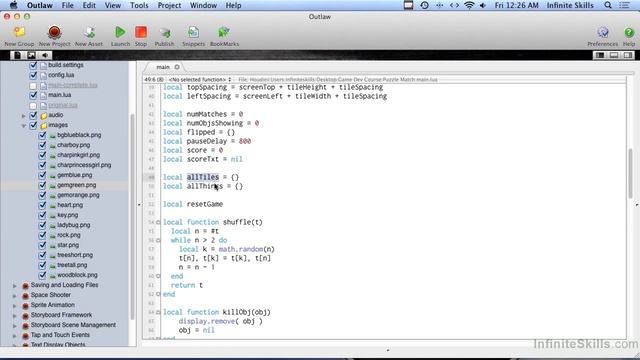Select the audio speaker filter icon
The height and width of the screenshot is (360, 640).
click(x=45, y=55)
